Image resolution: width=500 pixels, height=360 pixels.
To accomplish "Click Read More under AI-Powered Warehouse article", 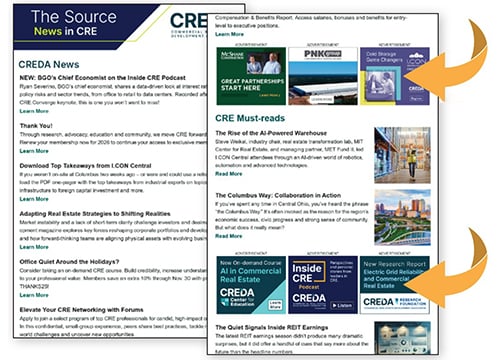I will tap(229, 174).
